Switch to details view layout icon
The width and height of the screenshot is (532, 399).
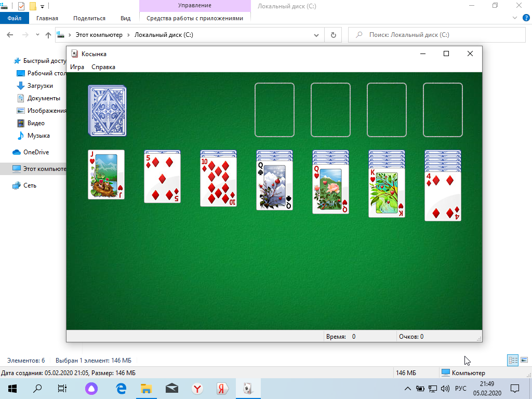pos(513,360)
